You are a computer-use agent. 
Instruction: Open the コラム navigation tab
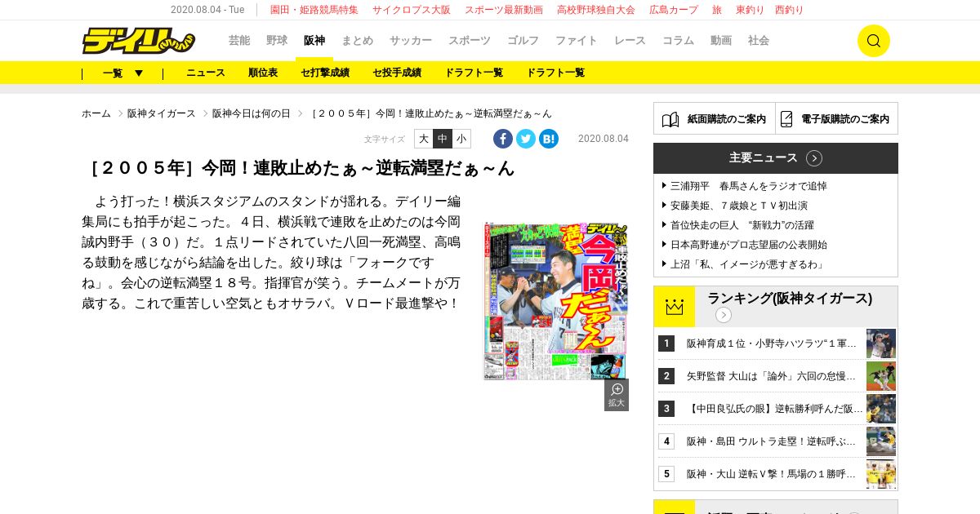pyautogui.click(x=678, y=41)
